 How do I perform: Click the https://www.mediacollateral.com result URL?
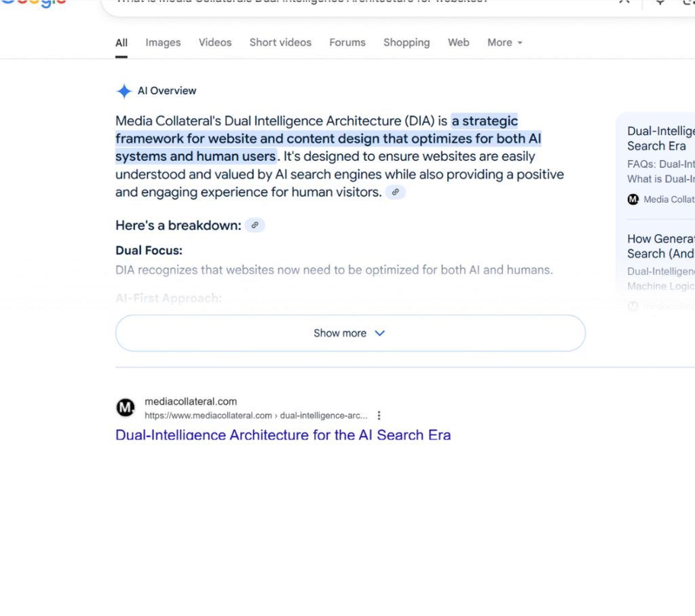(x=256, y=416)
